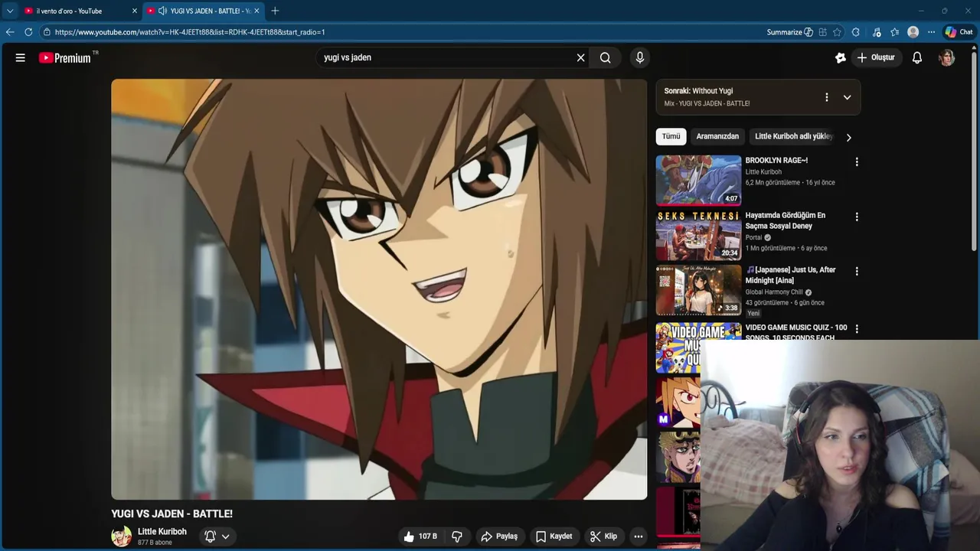Open 'Just Us, After Midnight' options menu
Image resolution: width=980 pixels, height=551 pixels.
(x=857, y=271)
